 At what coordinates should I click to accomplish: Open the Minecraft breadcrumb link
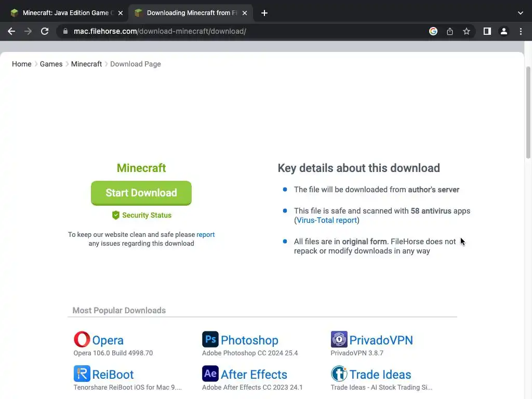pos(87,64)
